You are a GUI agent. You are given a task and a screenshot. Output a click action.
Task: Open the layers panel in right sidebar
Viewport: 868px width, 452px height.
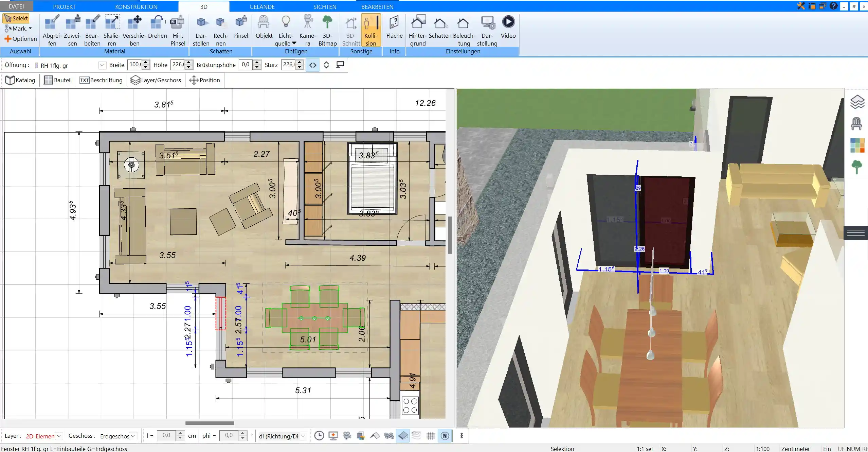[x=857, y=102]
